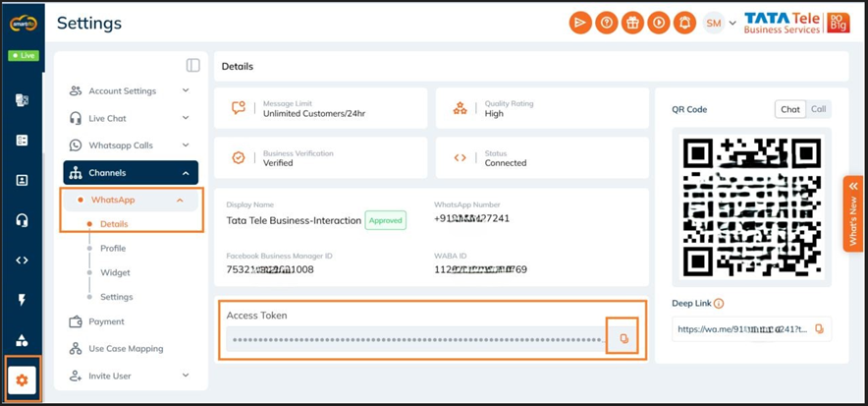The height and width of the screenshot is (406, 868).
Task: Open Profile under WhatsApp
Action: click(x=113, y=248)
